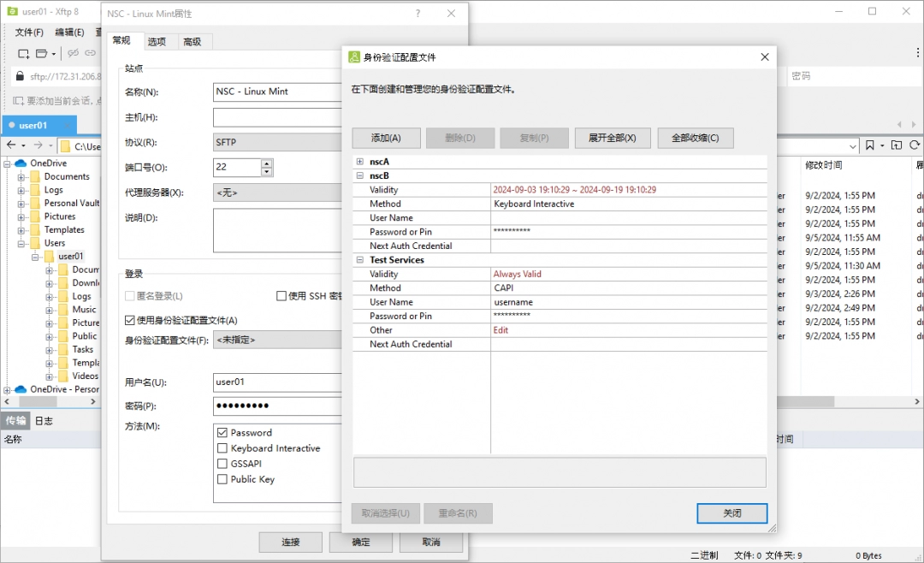Click the open session folder icon
924x563 pixels.
tap(42, 54)
